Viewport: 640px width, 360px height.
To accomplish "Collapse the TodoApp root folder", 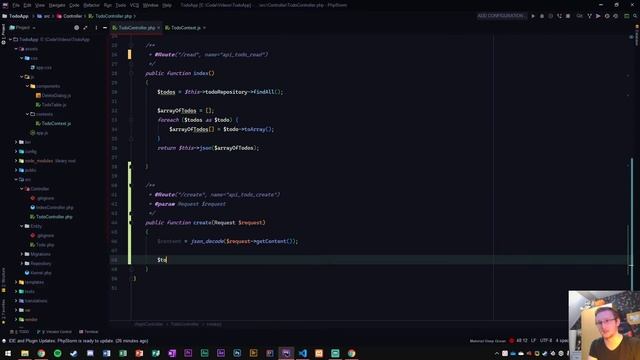I will tap(10, 40).
